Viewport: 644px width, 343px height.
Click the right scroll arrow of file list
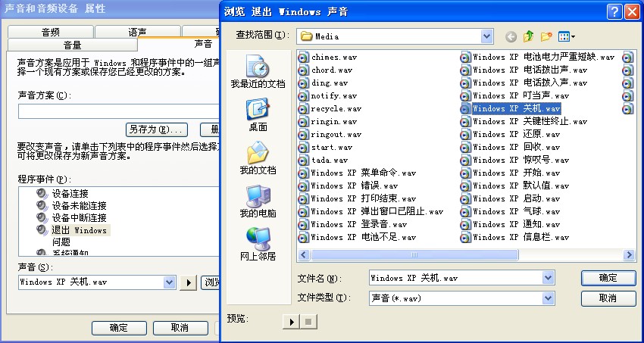629,255
